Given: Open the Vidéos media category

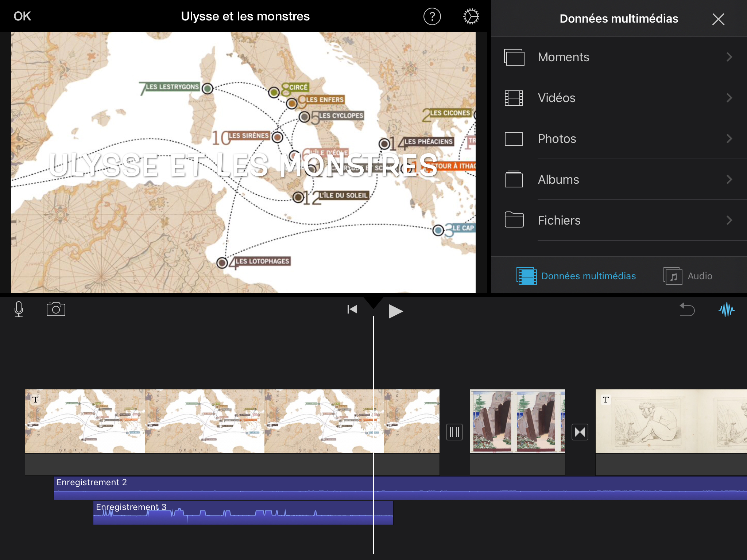Looking at the screenshot, I should tap(619, 98).
